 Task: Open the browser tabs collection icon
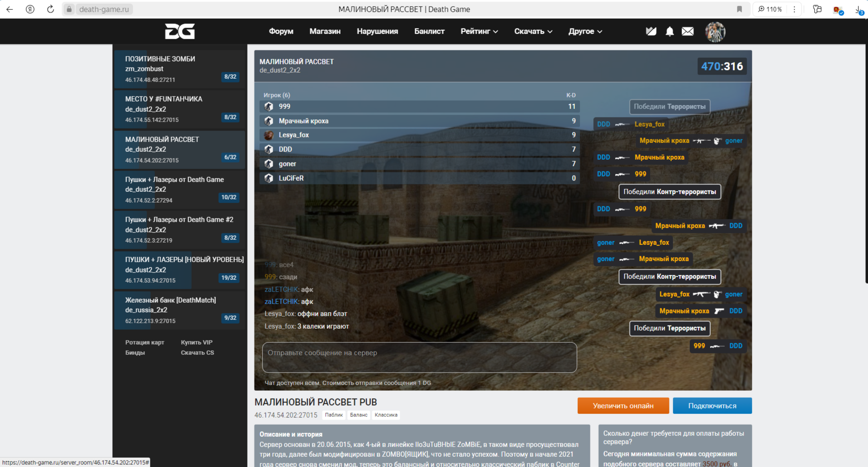817,9
